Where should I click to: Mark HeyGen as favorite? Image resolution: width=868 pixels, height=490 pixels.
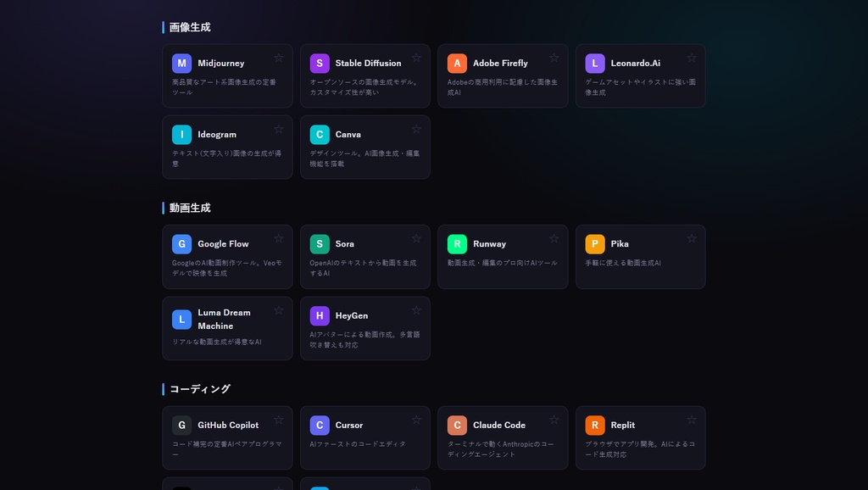(416, 310)
